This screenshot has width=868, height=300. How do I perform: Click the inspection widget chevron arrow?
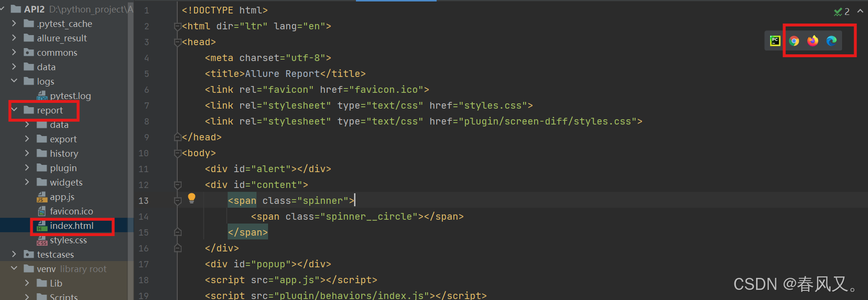(x=860, y=11)
